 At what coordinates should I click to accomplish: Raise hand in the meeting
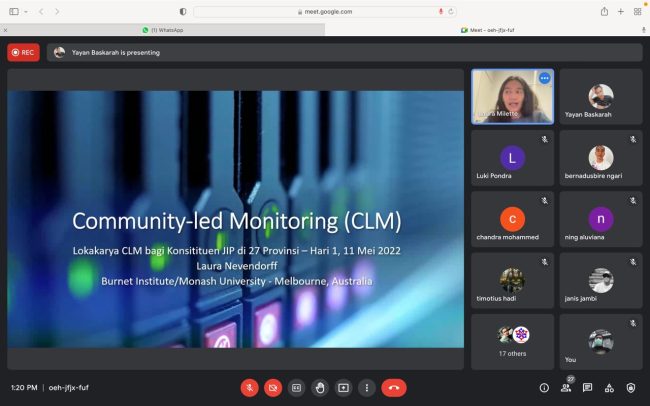point(320,387)
